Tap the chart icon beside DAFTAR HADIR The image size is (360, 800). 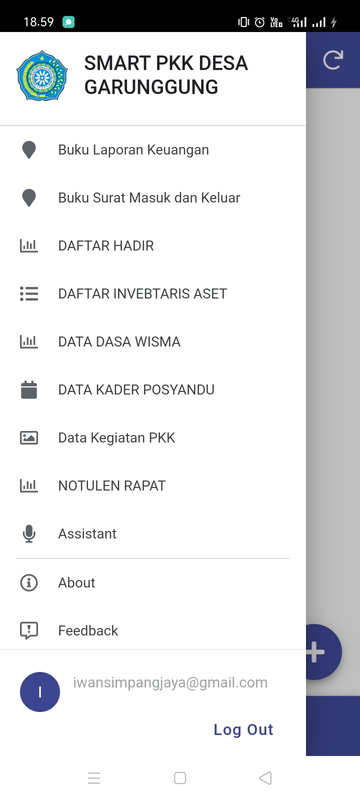click(x=29, y=245)
